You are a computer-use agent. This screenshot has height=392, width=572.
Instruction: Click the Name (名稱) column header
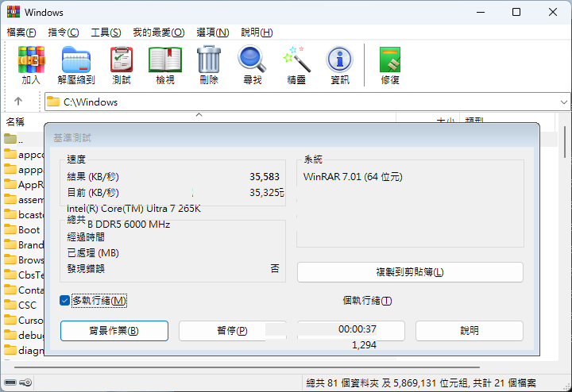[15, 121]
